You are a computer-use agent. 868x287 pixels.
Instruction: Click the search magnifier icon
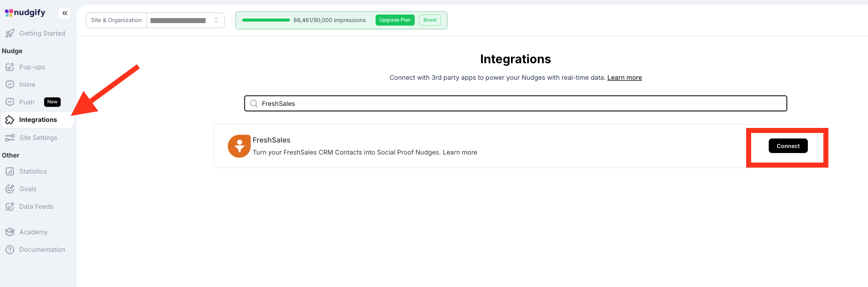point(254,104)
